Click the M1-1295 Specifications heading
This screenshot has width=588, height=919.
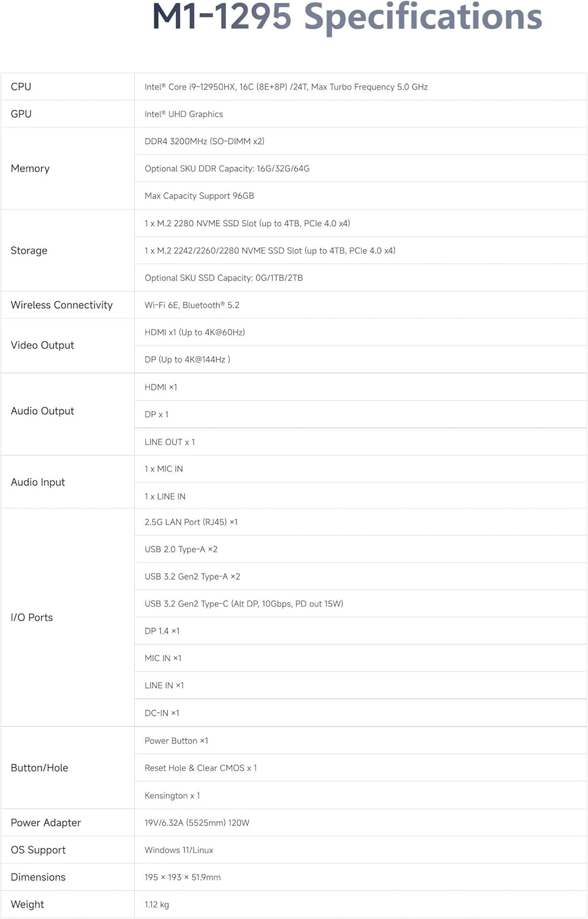coord(347,17)
